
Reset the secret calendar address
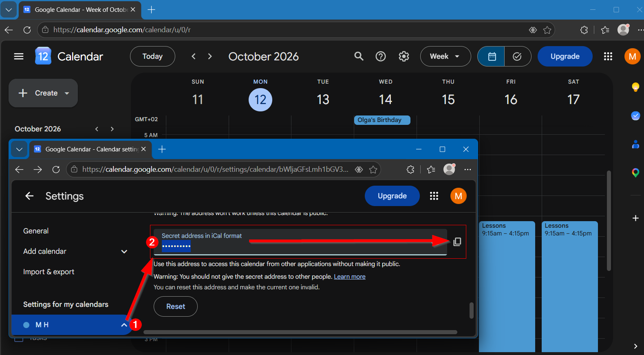click(176, 306)
